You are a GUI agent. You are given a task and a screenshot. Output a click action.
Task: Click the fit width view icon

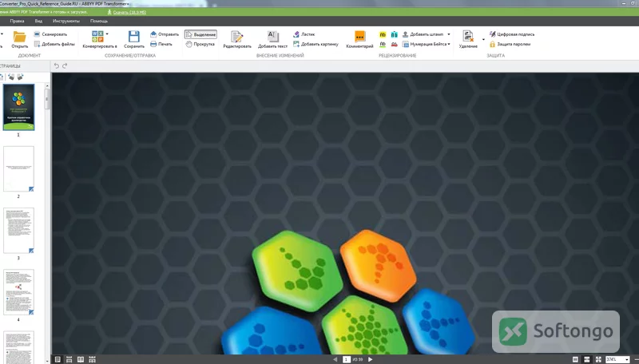click(x=587, y=359)
